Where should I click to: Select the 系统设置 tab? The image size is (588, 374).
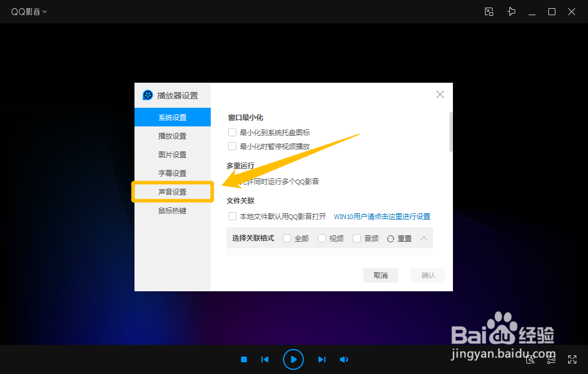(172, 117)
